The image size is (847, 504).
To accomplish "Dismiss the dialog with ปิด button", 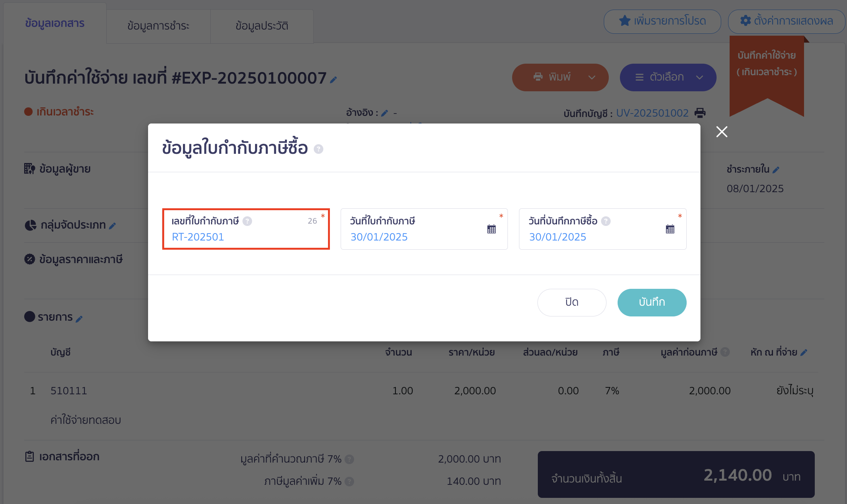I will [x=572, y=302].
